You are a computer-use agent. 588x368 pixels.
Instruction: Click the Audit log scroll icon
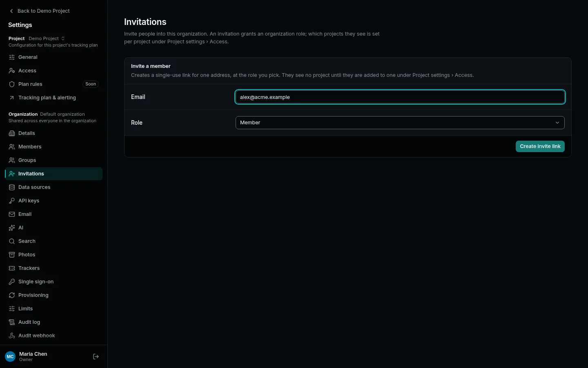(x=12, y=322)
